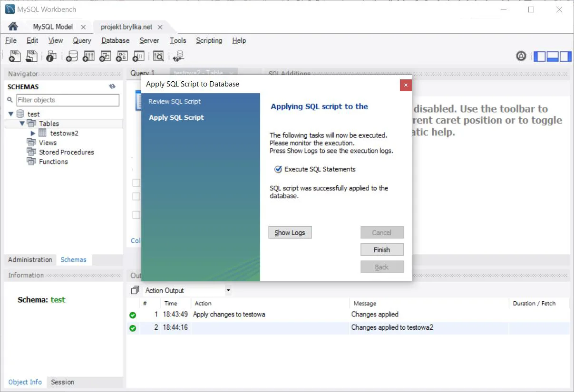The width and height of the screenshot is (574, 392).
Task: Open Workbench preferences gear icon
Action: (521, 56)
